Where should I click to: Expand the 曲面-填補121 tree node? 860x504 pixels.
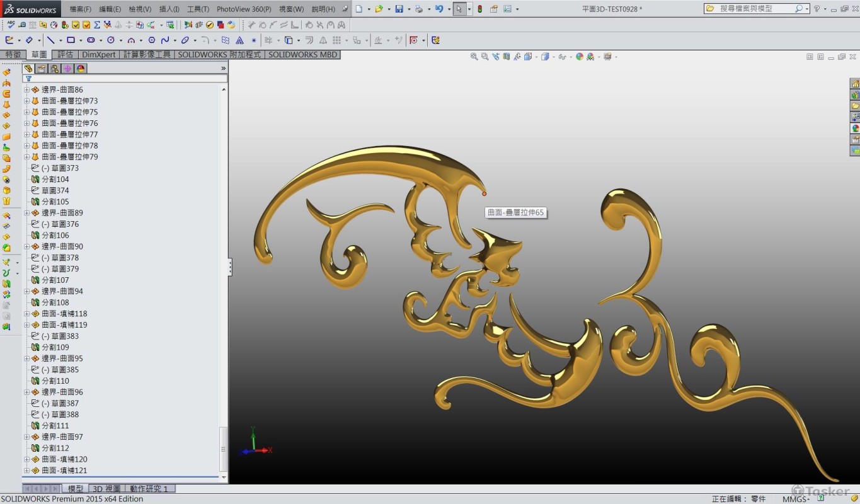coord(26,471)
